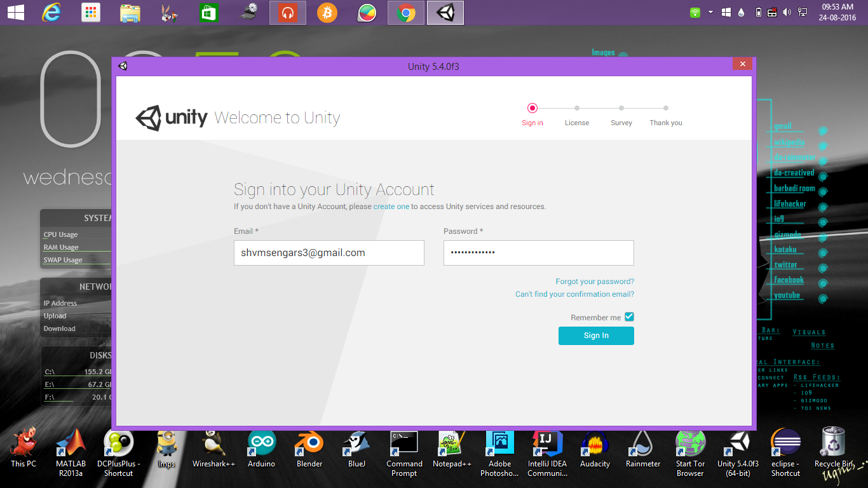The height and width of the screenshot is (488, 868).
Task: Select the Arduino desktop shortcut
Action: [x=262, y=449]
